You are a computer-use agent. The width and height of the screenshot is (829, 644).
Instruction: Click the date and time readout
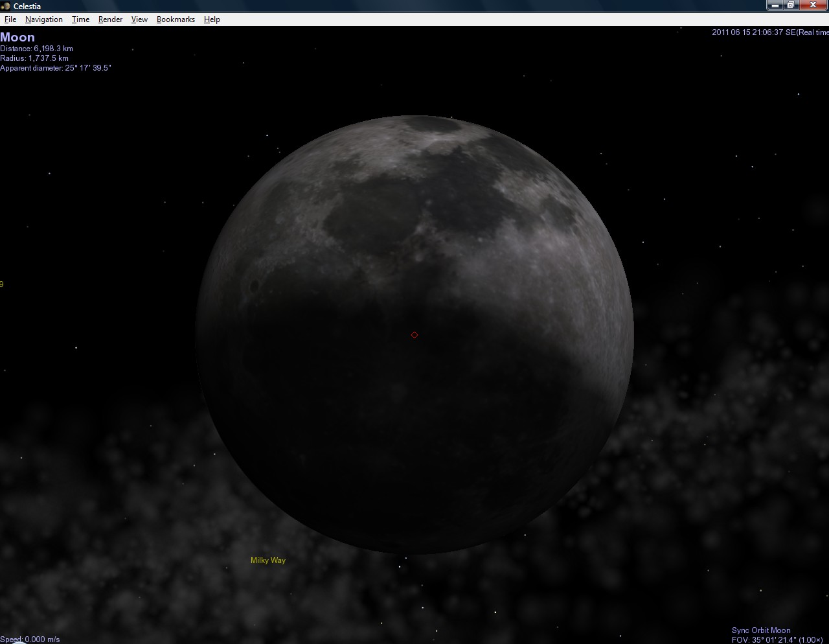[769, 32]
